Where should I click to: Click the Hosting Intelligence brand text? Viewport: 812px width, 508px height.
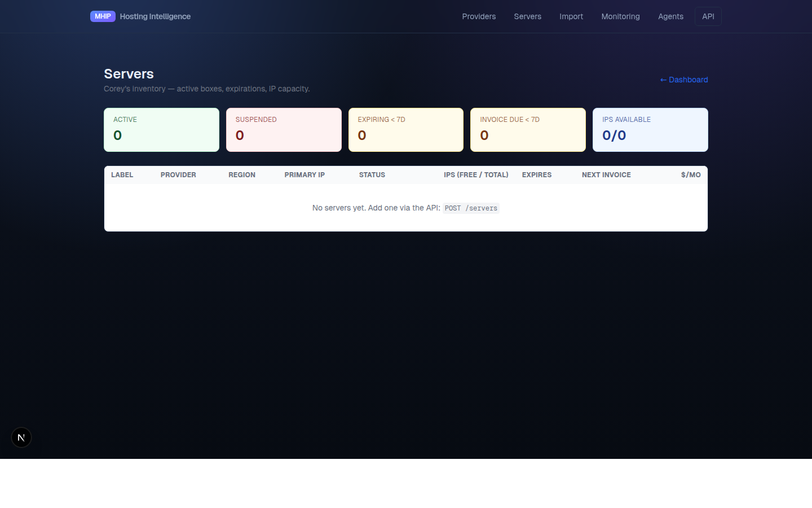155,16
